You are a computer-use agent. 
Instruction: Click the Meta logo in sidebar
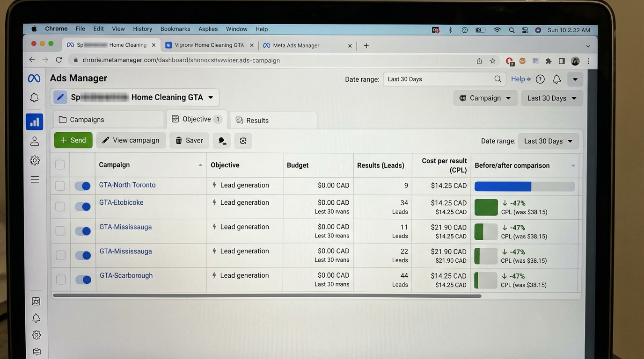point(34,79)
